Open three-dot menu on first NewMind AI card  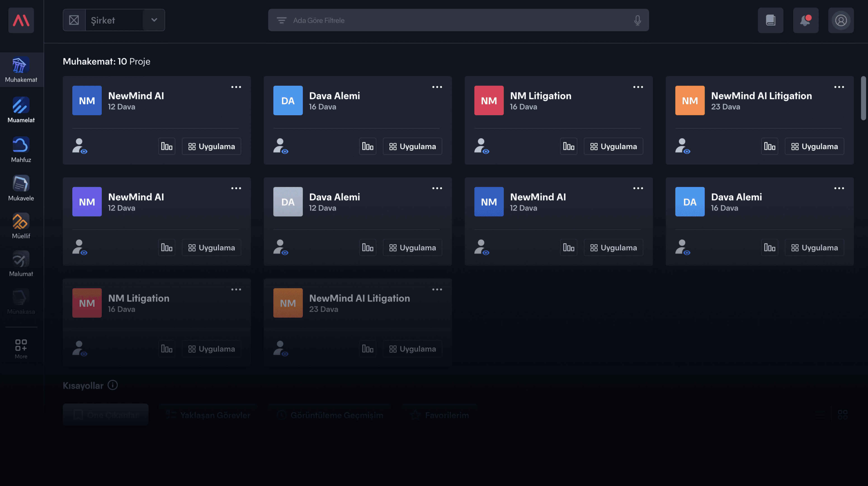coord(236,87)
